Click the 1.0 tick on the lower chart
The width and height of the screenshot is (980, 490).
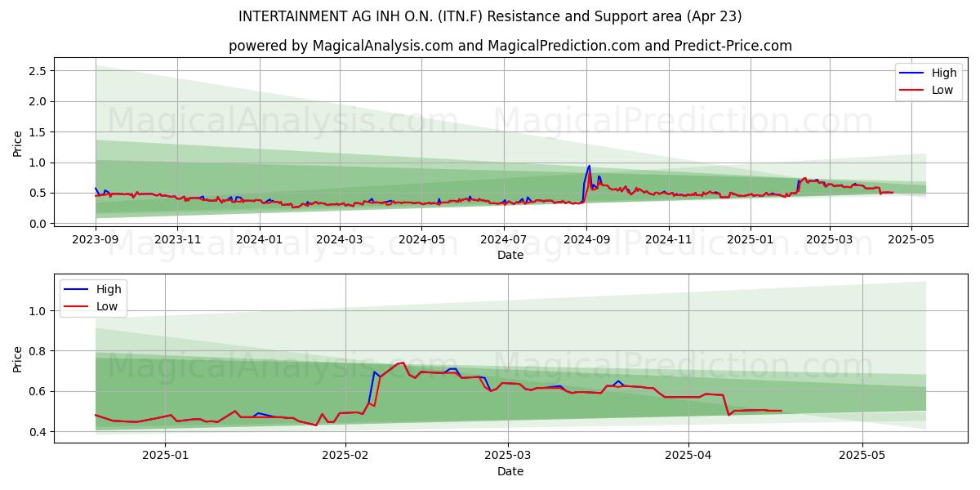click(37, 311)
